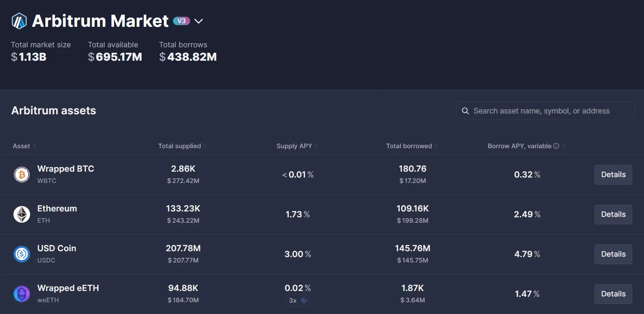Image resolution: width=644 pixels, height=314 pixels.
Task: Click the weETH total borrowed 1.87K
Action: [x=413, y=288]
